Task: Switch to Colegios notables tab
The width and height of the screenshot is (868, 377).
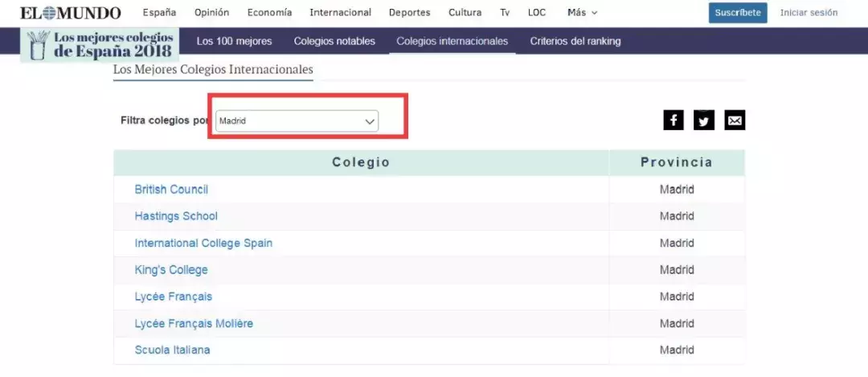Action: click(334, 41)
